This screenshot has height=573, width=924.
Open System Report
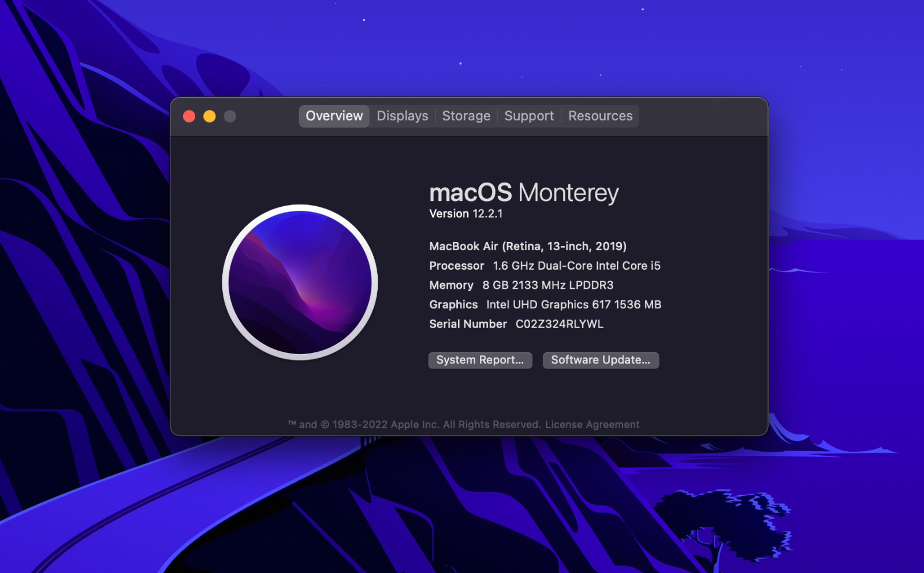[x=480, y=360]
